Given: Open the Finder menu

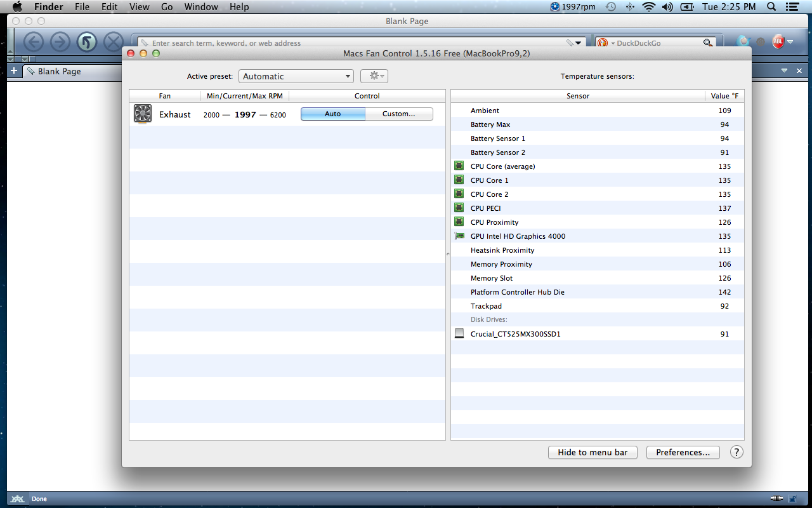Looking at the screenshot, I should (x=48, y=7).
